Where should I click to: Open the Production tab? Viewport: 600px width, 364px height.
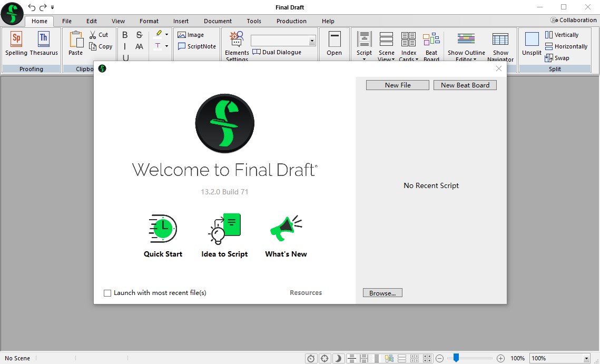[x=291, y=21]
